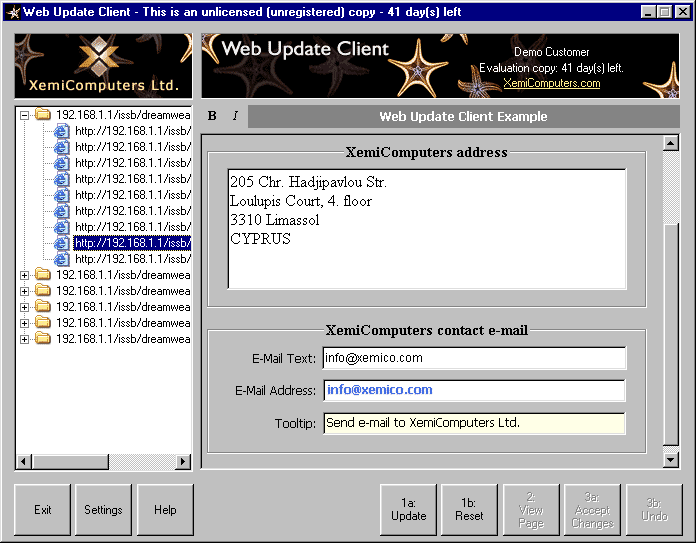Maximize the Web Update Client window
The width and height of the screenshot is (696, 543).
click(664, 12)
